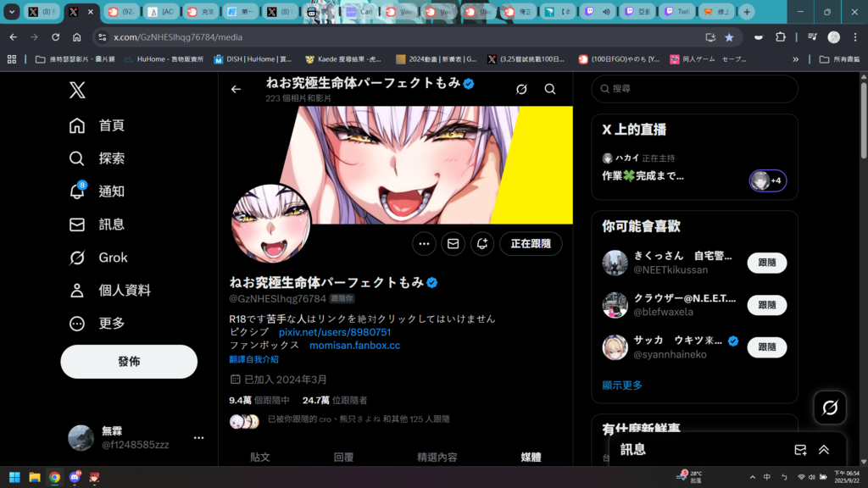This screenshot has width=868, height=488.
Task: Click the back arrow beside profile name
Action: (x=236, y=89)
